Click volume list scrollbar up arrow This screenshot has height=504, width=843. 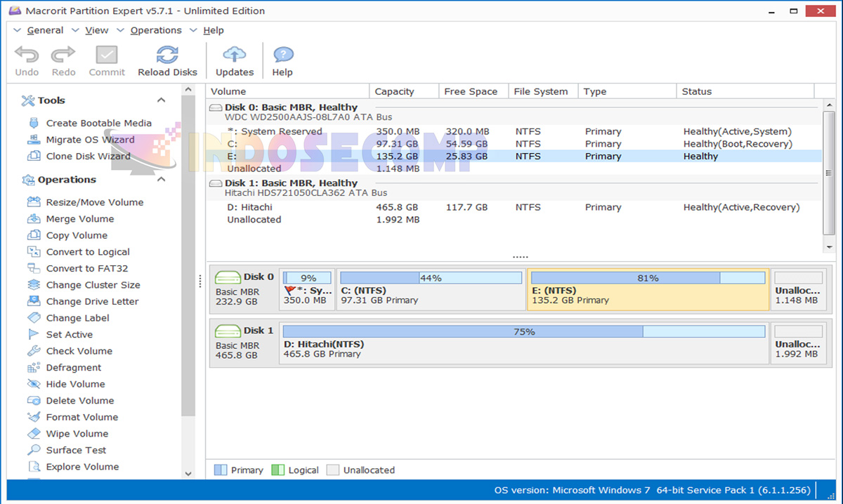[828, 105]
